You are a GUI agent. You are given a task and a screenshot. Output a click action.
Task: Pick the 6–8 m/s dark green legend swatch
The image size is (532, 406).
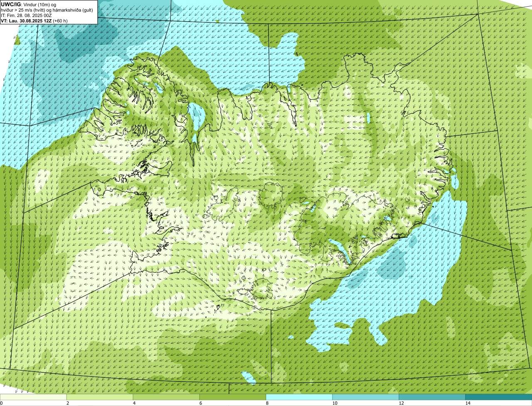coord(233,397)
